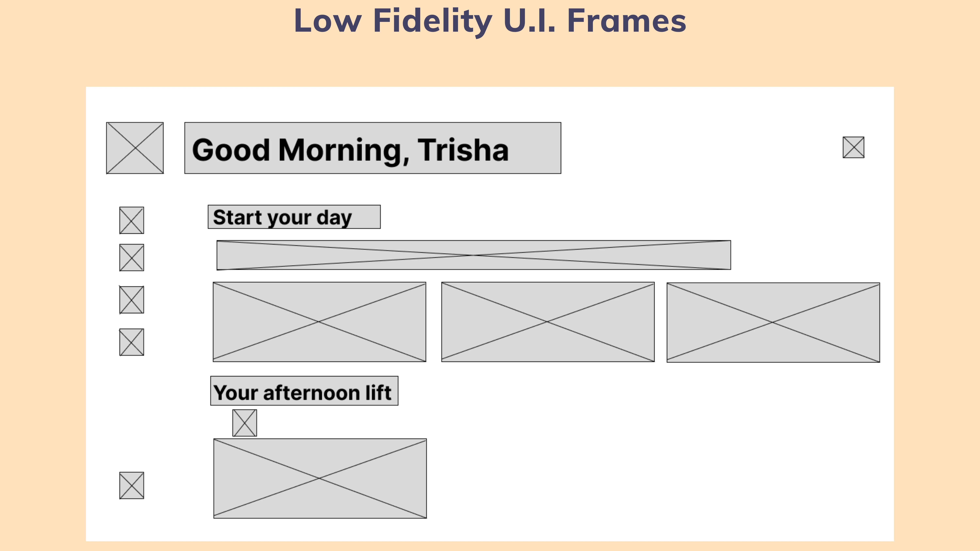Select the first sidebar icon placeholder
The height and width of the screenshot is (551, 980).
[132, 220]
